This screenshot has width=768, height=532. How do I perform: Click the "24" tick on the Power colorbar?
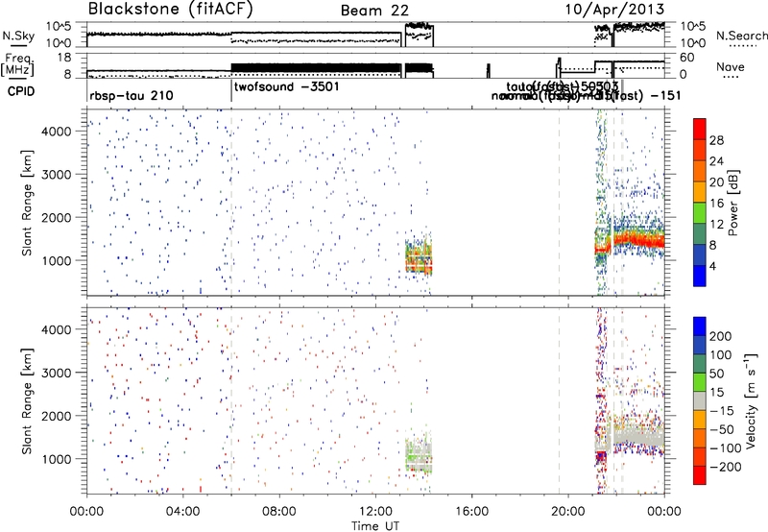tap(716, 161)
